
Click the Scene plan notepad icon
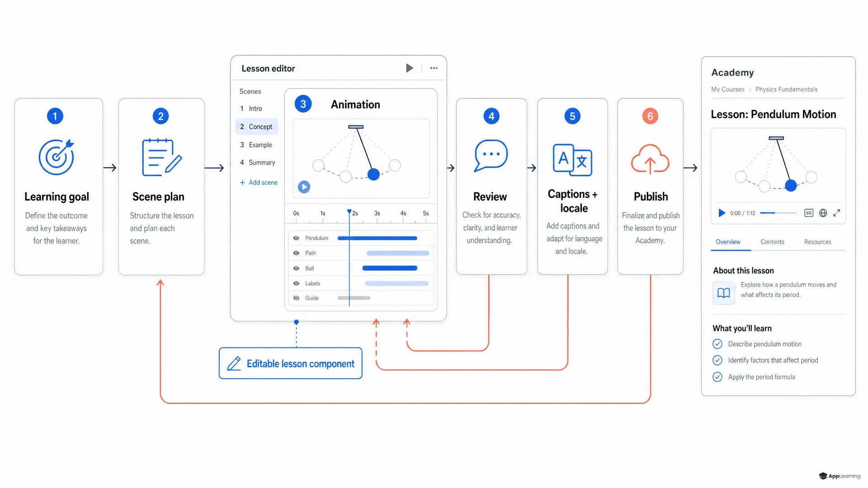(x=161, y=157)
